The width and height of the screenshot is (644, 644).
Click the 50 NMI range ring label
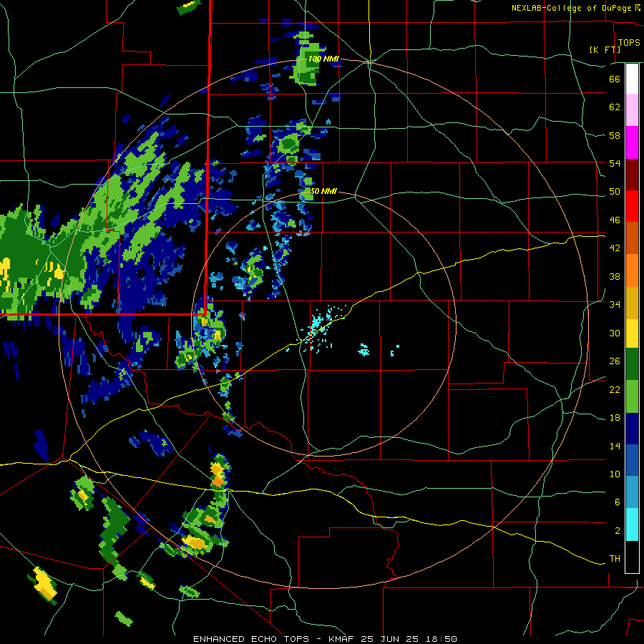323,191
